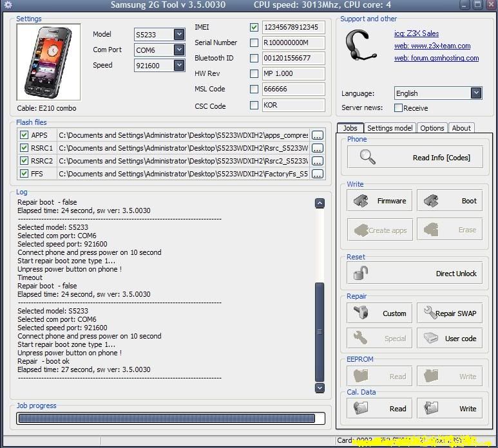Click the padlock icon on Direct Unlock
The width and height of the screenshot is (498, 448).
click(361, 273)
